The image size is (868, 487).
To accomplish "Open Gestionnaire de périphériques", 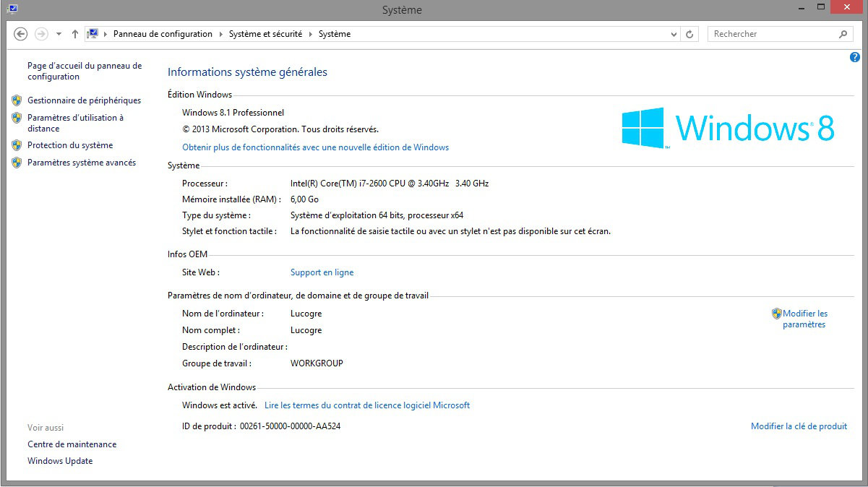I will (x=84, y=100).
